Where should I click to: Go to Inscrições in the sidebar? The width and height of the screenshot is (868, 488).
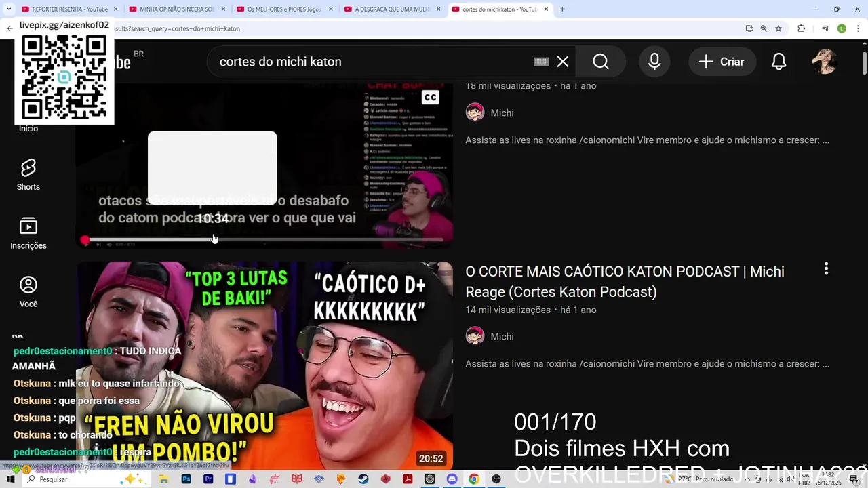pos(28,233)
